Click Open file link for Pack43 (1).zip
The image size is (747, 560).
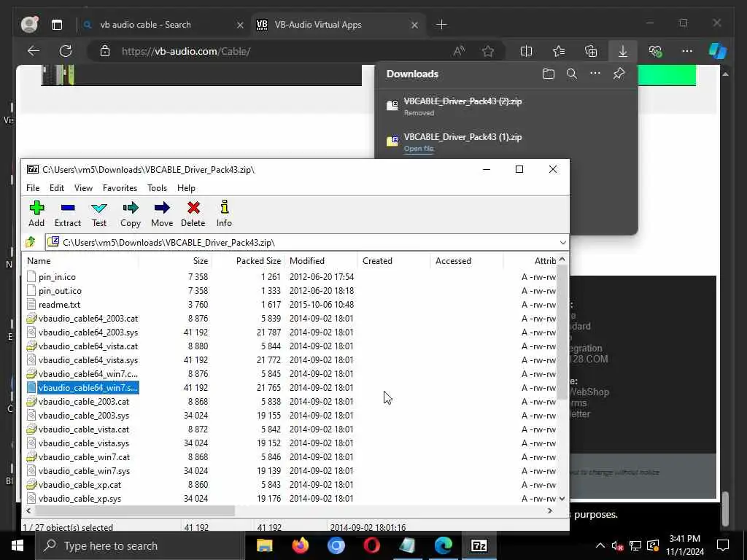coord(418,149)
